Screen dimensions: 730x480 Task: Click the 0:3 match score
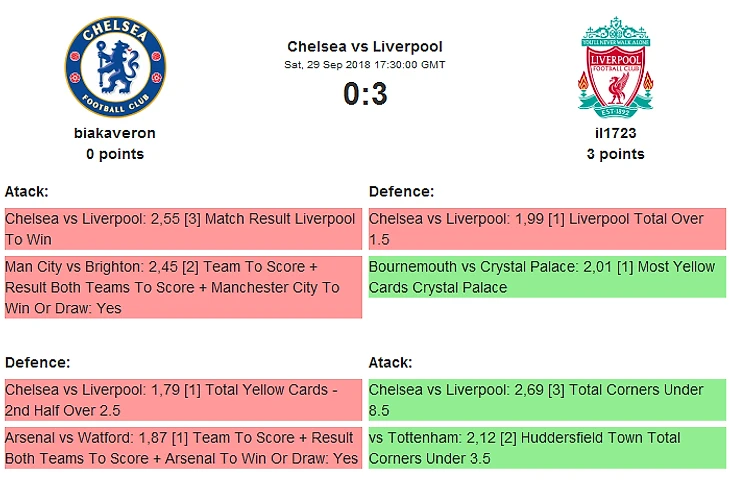tap(364, 94)
